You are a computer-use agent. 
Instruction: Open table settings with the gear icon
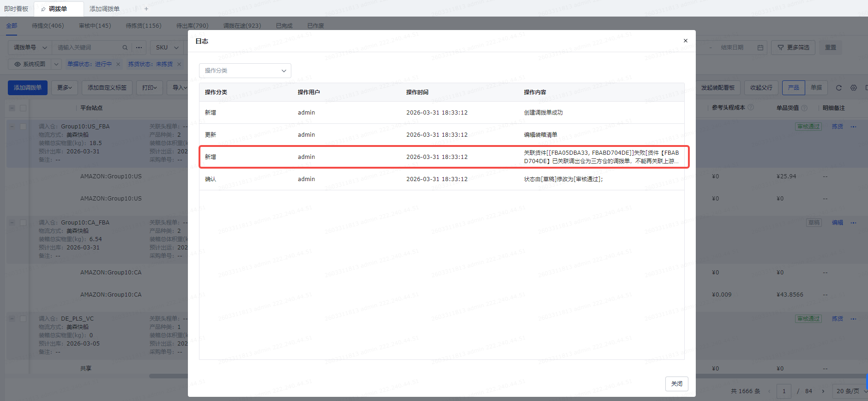pos(854,88)
